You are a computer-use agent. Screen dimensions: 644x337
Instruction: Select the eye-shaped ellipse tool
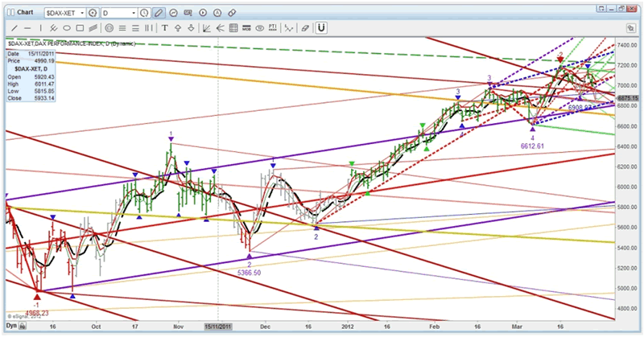[259, 28]
